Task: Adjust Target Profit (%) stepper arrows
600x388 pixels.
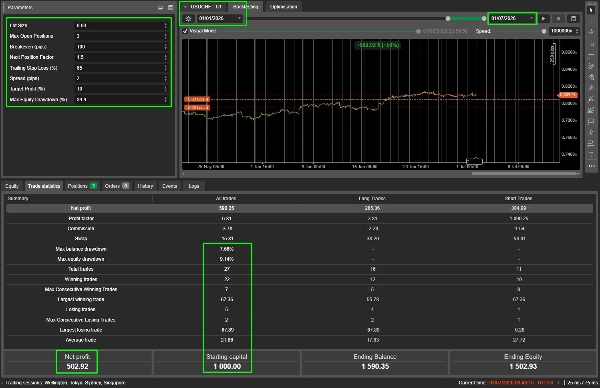Action: (165, 89)
